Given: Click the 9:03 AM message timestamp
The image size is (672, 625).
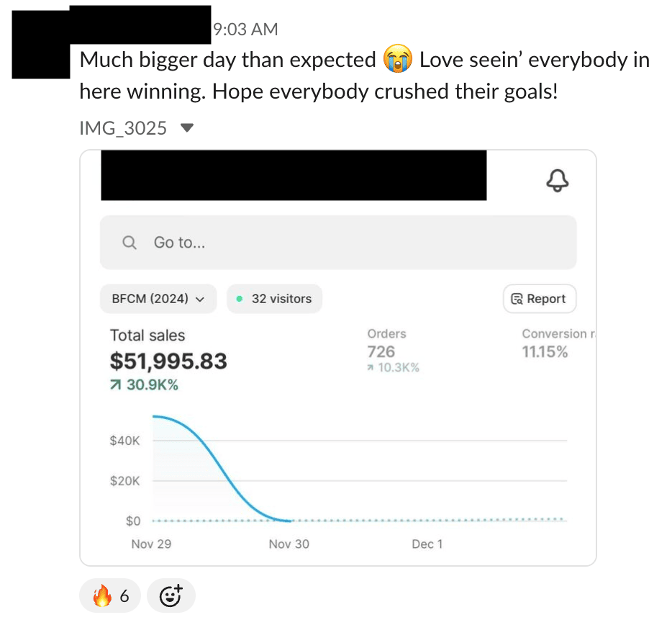Looking at the screenshot, I should point(245,29).
